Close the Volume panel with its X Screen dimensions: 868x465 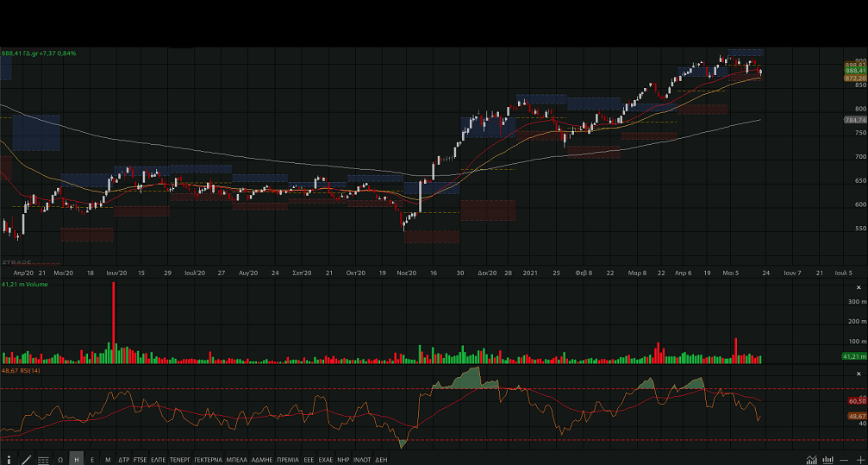point(859,287)
